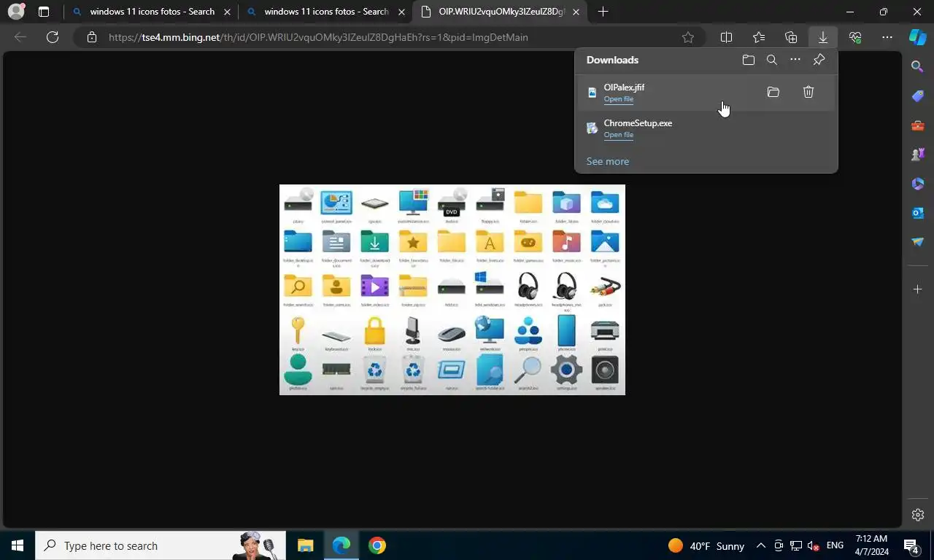
Task: Switch to second windows 11 icons fotos tab
Action: click(x=326, y=12)
